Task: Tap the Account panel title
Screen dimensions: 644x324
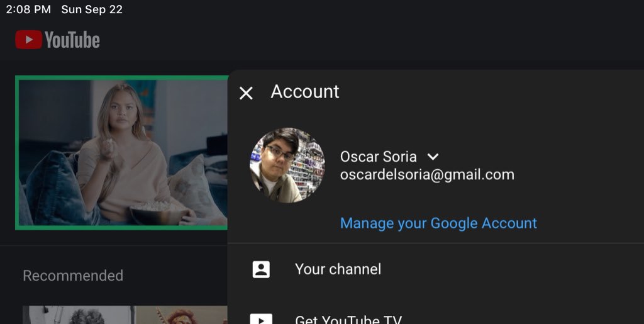Action: pyautogui.click(x=305, y=92)
